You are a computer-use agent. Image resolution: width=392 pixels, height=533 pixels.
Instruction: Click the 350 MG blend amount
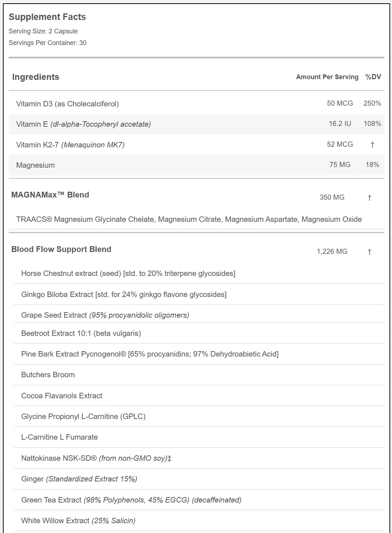pyautogui.click(x=332, y=198)
